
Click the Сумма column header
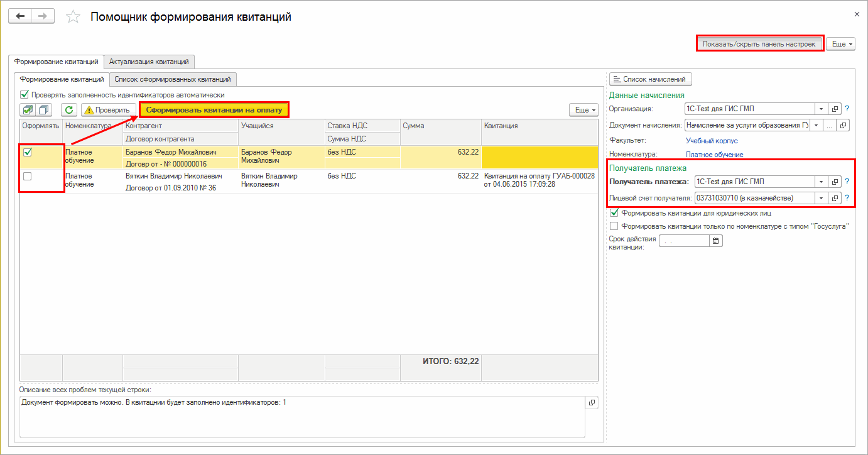point(441,132)
